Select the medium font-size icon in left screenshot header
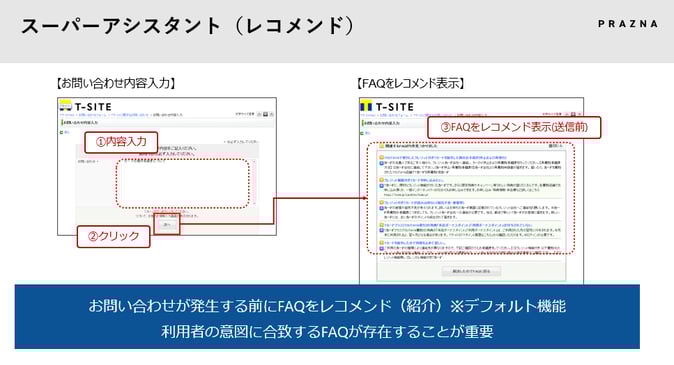This screenshot has height=365, width=674. (265, 114)
